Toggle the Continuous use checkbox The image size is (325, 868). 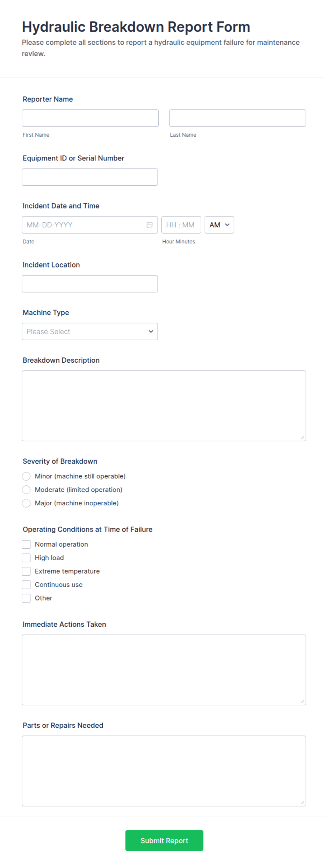[26, 584]
